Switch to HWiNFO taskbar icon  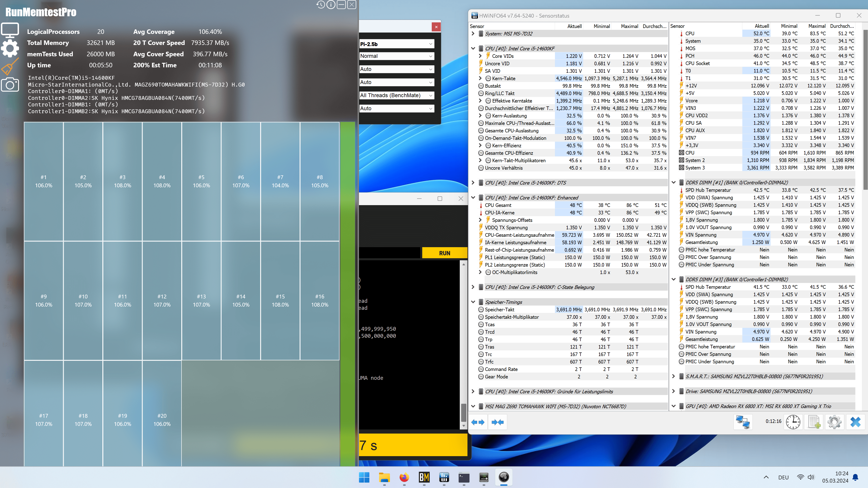click(x=444, y=477)
